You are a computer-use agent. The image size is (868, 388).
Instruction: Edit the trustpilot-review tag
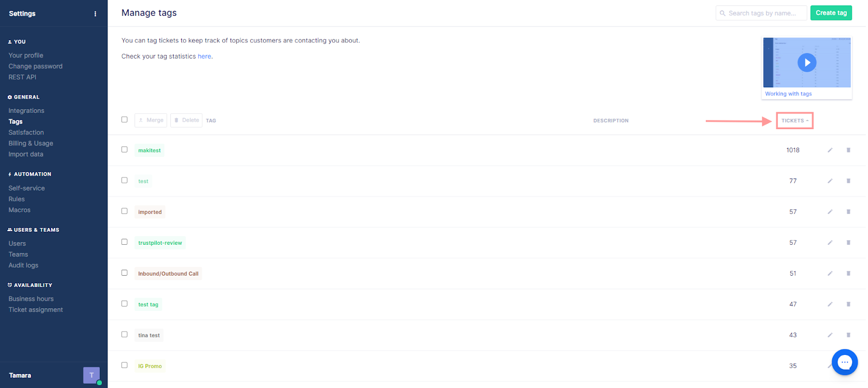[x=830, y=243]
